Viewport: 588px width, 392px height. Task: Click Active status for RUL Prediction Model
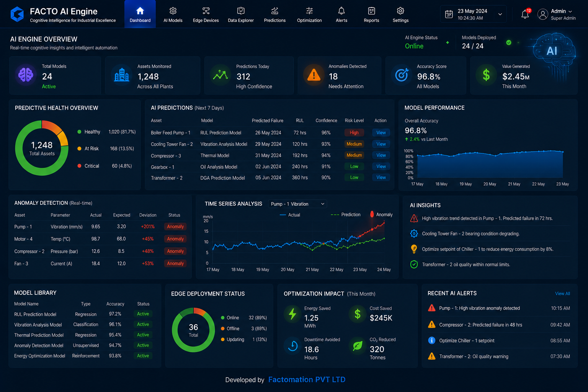pos(143,314)
